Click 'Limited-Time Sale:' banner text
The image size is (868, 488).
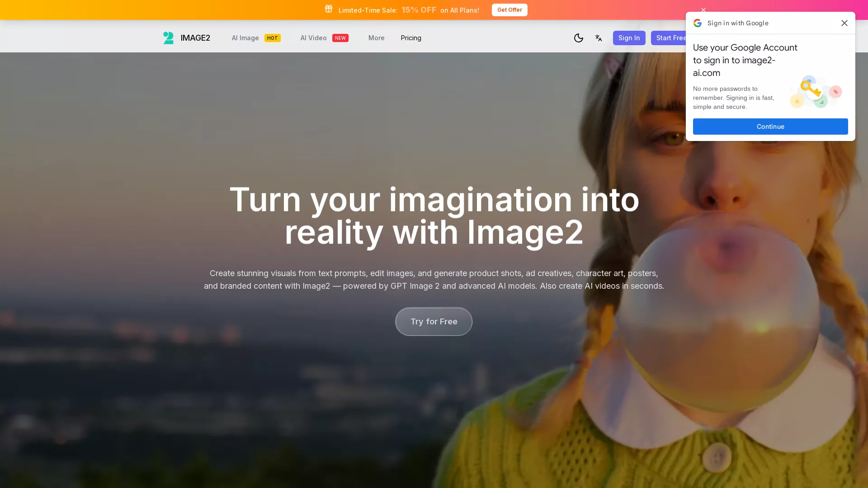[x=368, y=10]
